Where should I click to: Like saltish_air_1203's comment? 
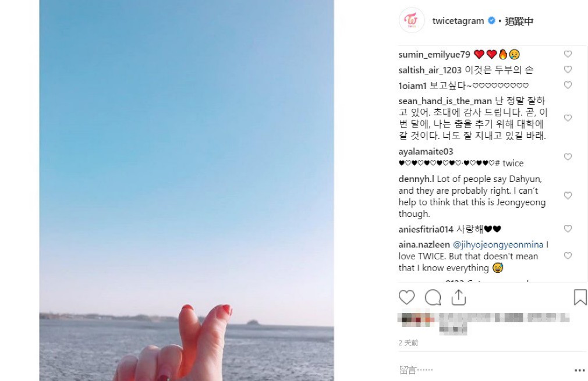coord(568,69)
